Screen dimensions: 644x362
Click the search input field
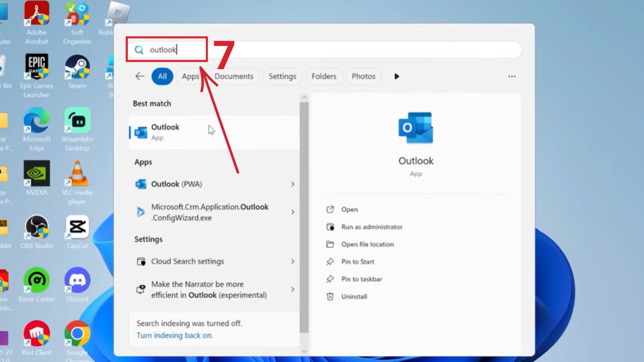click(x=325, y=50)
